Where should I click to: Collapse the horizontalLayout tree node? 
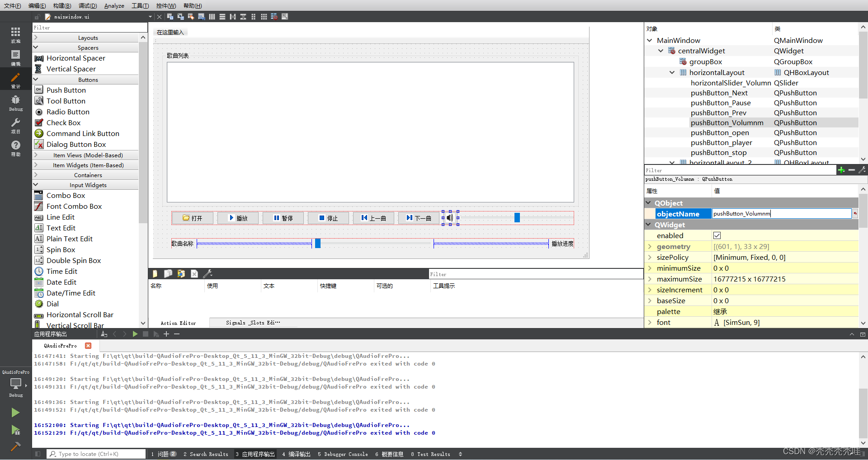click(672, 72)
